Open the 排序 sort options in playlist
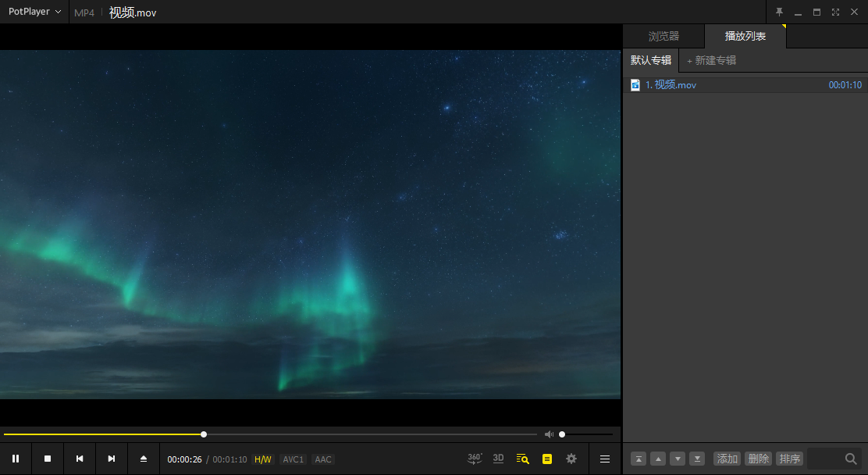 (x=789, y=459)
